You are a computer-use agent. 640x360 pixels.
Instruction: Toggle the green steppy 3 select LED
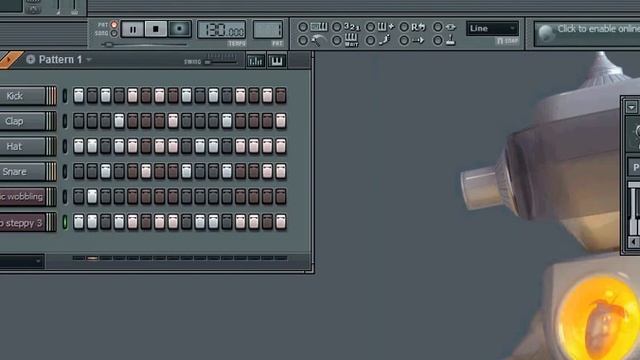(x=64, y=222)
